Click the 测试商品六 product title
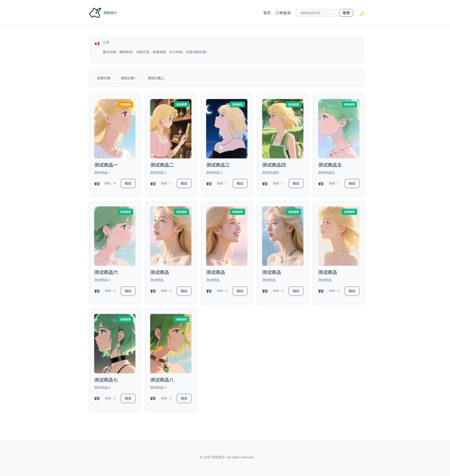 [106, 272]
